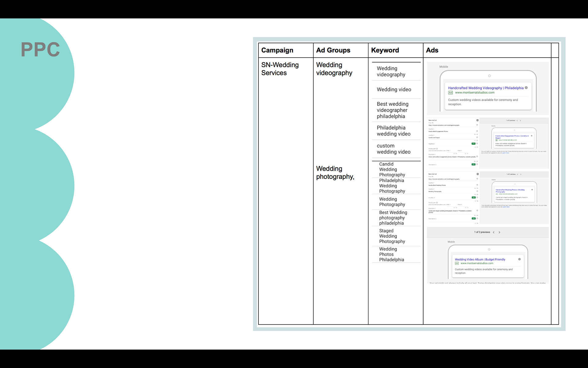Select keyword 'Best wedding videographer philadelphia'
588x368 pixels.
pyautogui.click(x=393, y=110)
